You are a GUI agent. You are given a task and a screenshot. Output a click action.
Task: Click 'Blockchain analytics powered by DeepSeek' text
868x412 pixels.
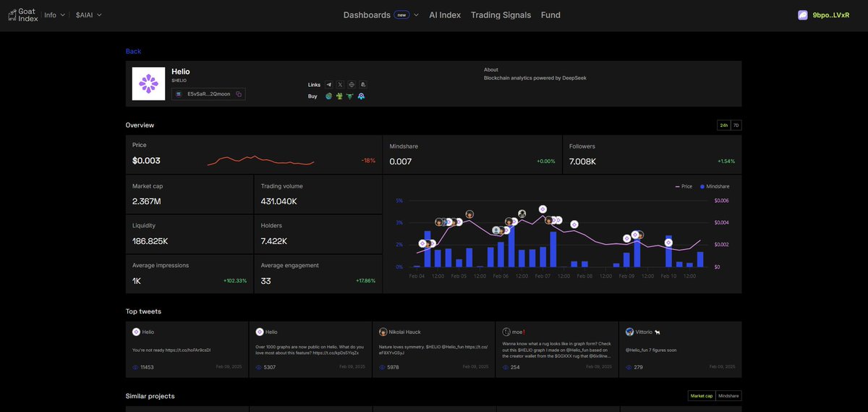[535, 78]
